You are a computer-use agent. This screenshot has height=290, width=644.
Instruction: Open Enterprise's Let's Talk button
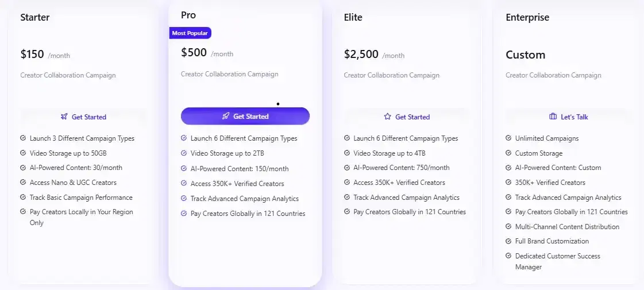pyautogui.click(x=569, y=117)
